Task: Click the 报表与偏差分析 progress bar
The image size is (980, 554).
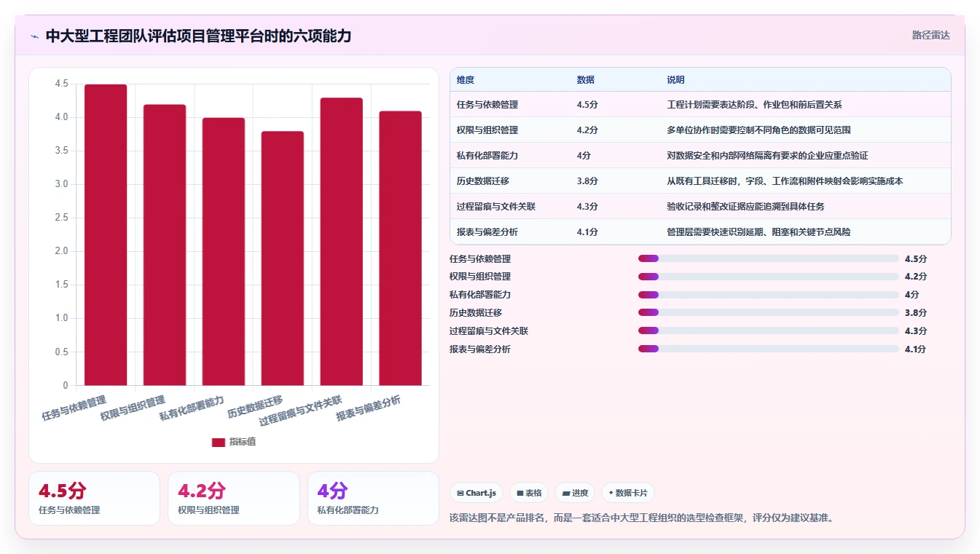Action: (x=768, y=349)
